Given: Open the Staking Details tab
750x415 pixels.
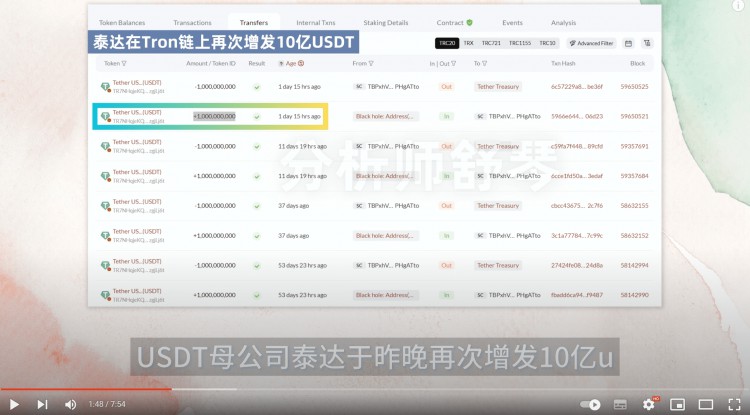Looking at the screenshot, I should point(386,22).
